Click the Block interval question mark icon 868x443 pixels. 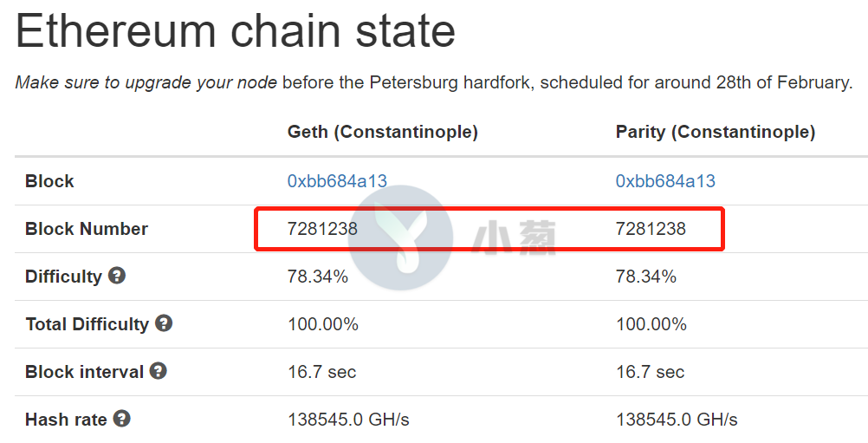coord(159,370)
